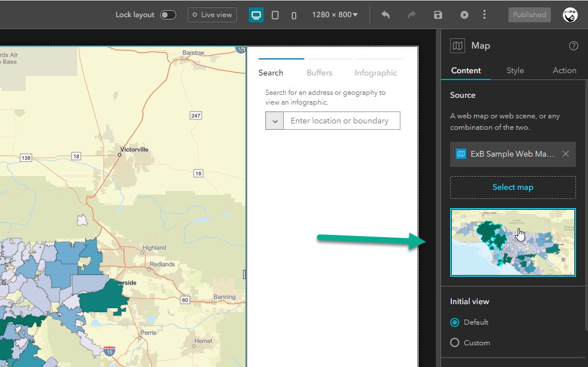Image resolution: width=588 pixels, height=367 pixels.
Task: Expand the location search dropdown arrow
Action: 275,121
